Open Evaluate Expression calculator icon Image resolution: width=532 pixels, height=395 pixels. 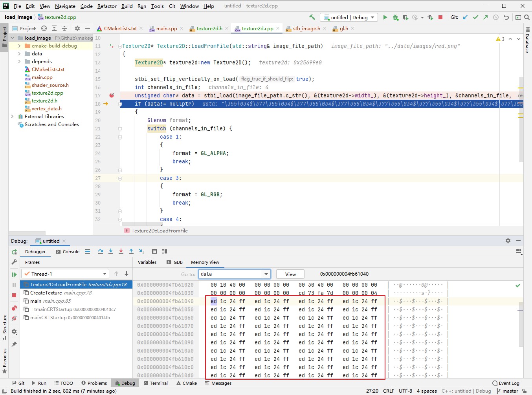point(154,251)
